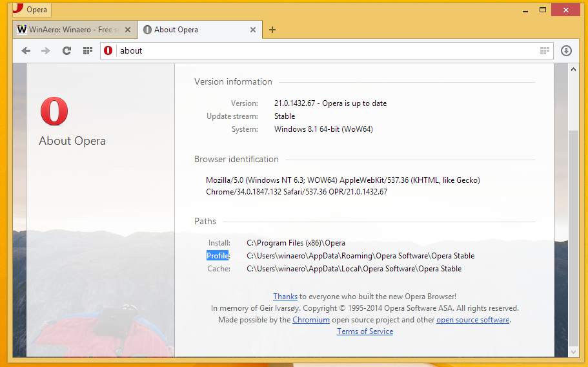The width and height of the screenshot is (588, 367).
Task: Open the Terms of Service link
Action: [x=365, y=331]
